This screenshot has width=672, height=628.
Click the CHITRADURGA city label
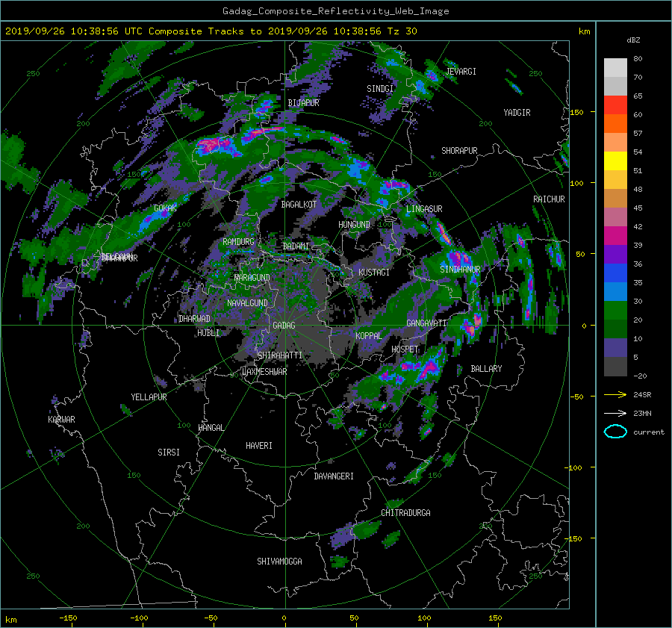click(405, 513)
